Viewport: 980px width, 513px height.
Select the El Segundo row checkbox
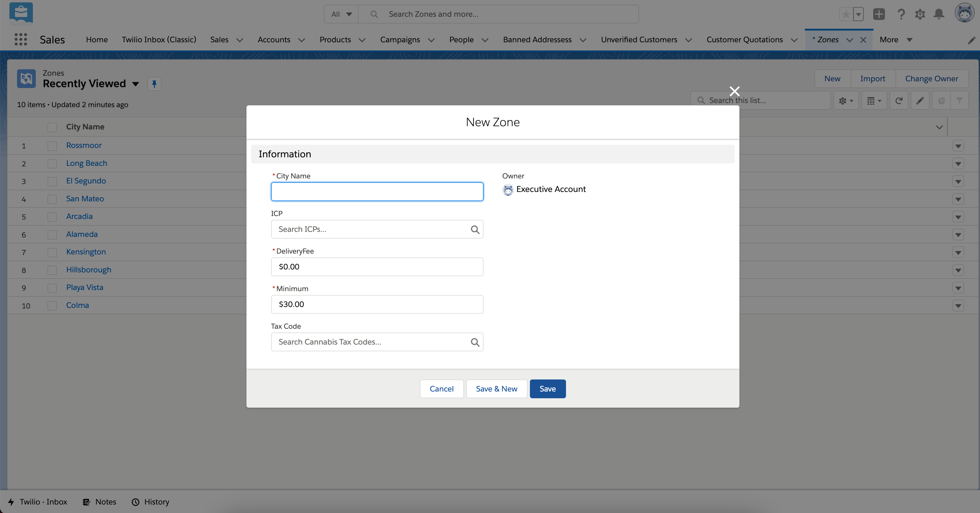tap(52, 181)
